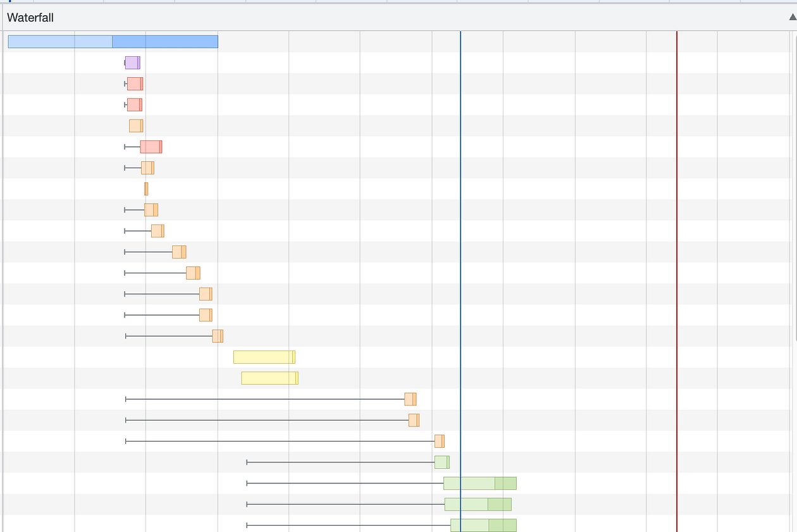Select the orange bar without a queue line

(135, 126)
